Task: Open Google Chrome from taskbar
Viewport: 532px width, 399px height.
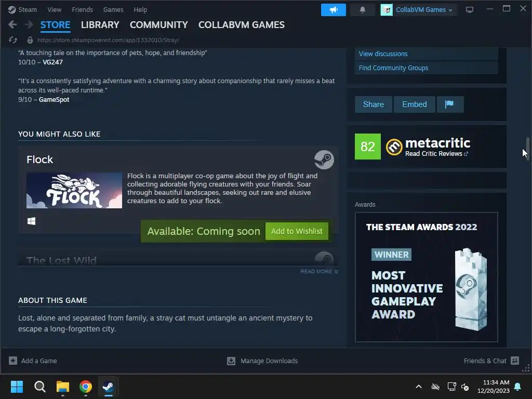Action: click(86, 387)
